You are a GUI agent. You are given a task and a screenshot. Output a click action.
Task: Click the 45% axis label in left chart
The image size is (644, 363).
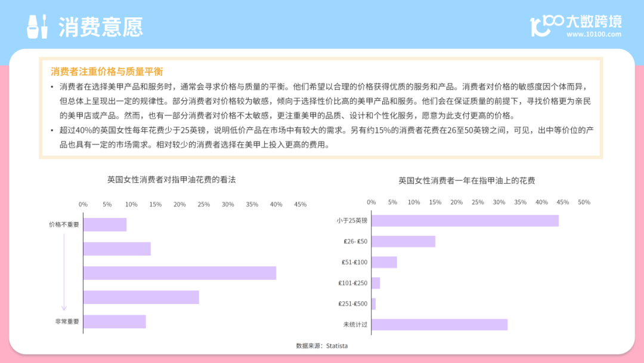300,204
